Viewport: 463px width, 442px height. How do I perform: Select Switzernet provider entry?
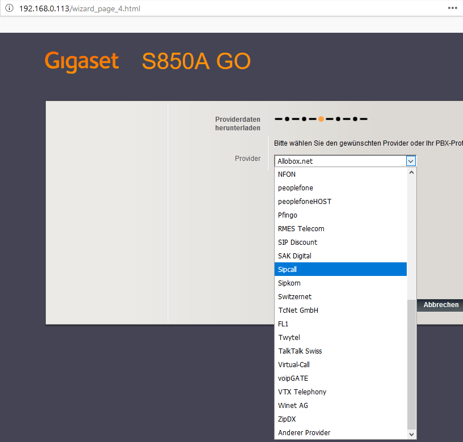pos(341,297)
